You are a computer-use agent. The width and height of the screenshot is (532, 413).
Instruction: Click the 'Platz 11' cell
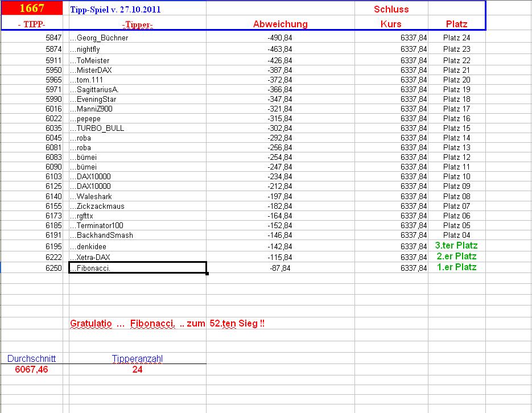pos(456,167)
